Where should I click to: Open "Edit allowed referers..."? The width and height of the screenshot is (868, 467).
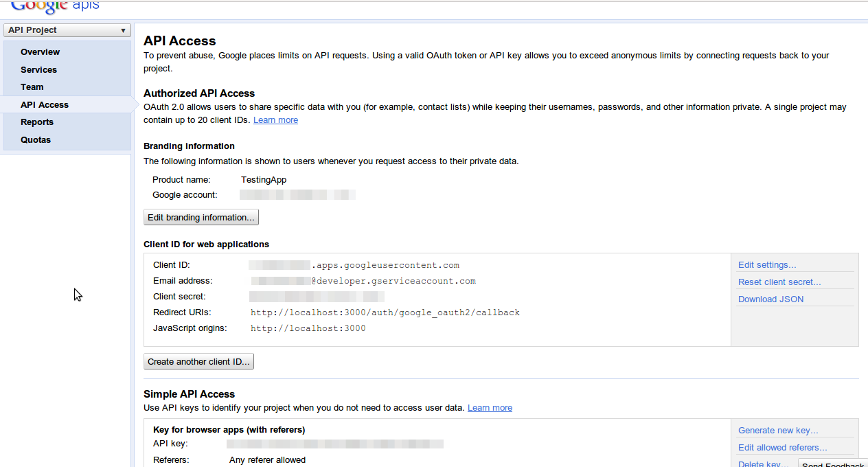tap(782, 447)
